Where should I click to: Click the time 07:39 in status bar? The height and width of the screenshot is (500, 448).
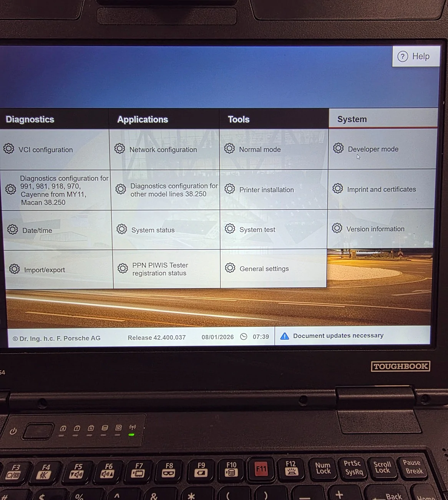click(x=261, y=337)
